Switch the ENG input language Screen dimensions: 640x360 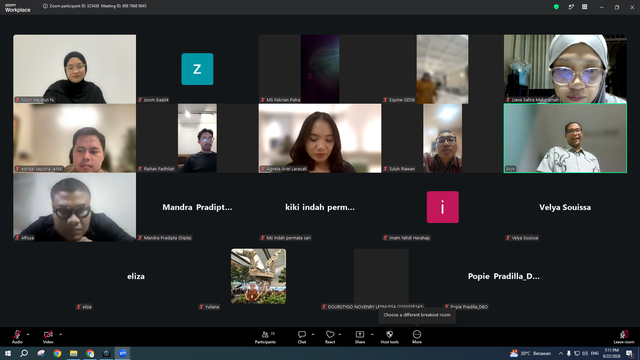(x=595, y=353)
